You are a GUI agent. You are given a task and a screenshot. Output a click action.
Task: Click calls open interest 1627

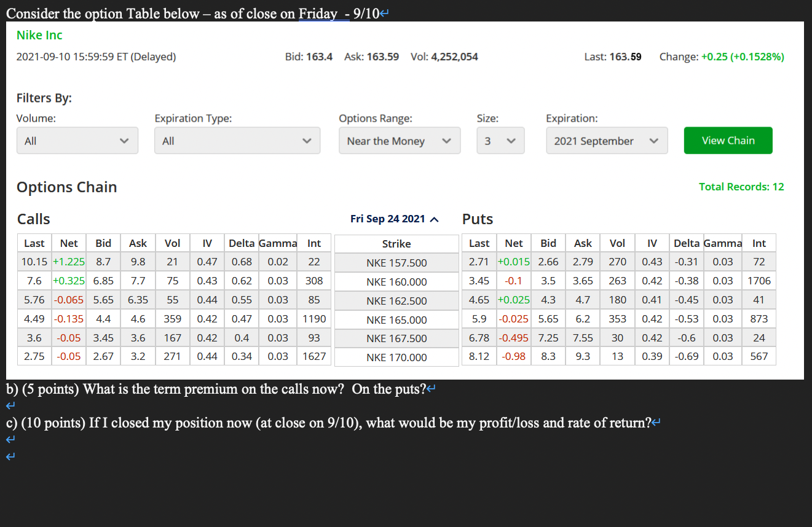point(314,356)
